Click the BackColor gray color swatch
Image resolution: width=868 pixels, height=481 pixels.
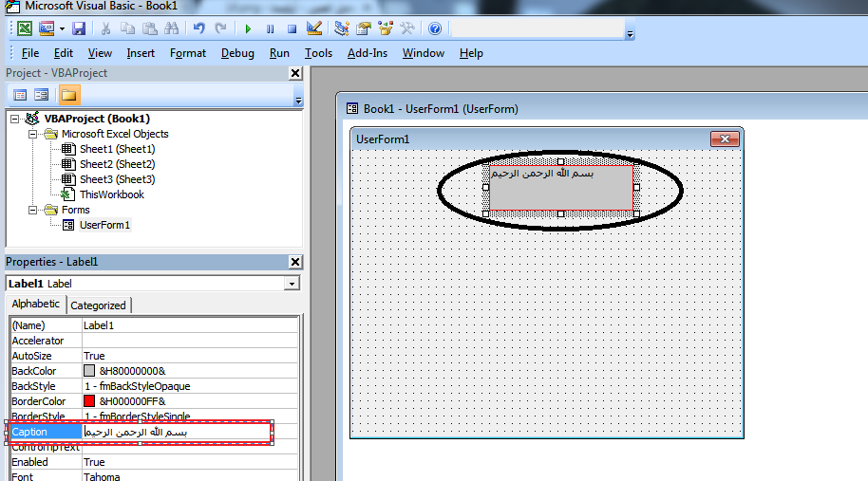point(89,371)
